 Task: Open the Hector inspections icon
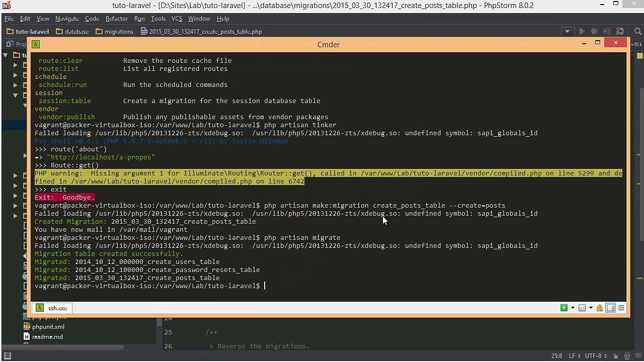(626, 356)
